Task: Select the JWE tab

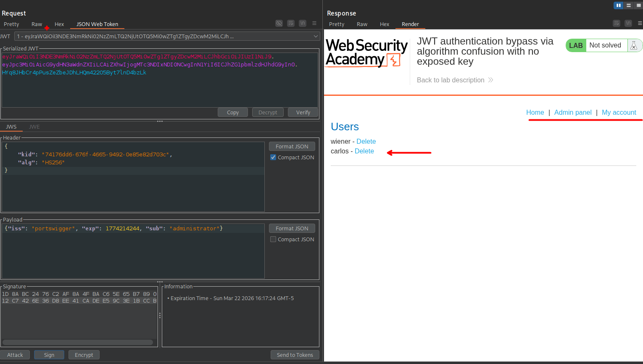Action: click(x=34, y=127)
